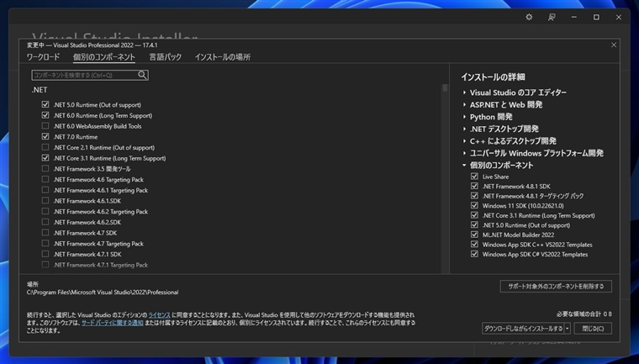Viewport: 639px width, 364px height.
Task: Close the modify dialog with X
Action: pos(614,45)
